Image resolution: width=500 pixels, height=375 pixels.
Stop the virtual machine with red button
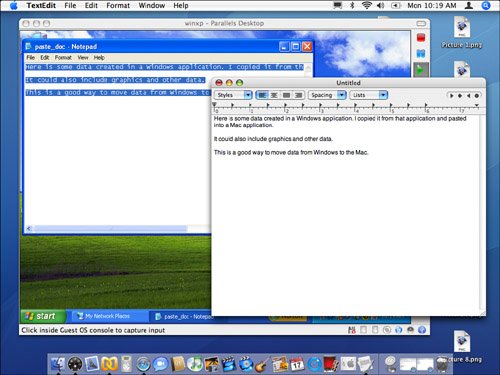[421, 37]
